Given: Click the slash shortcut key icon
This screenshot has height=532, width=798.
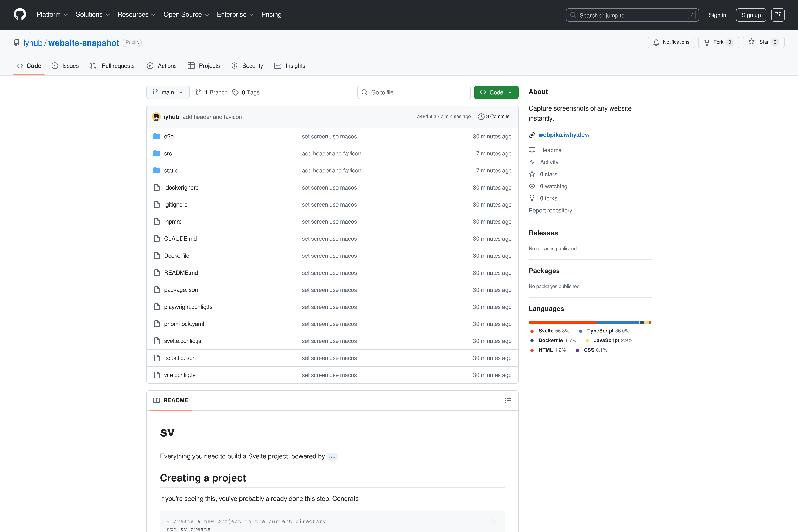Looking at the screenshot, I should [x=691, y=15].
